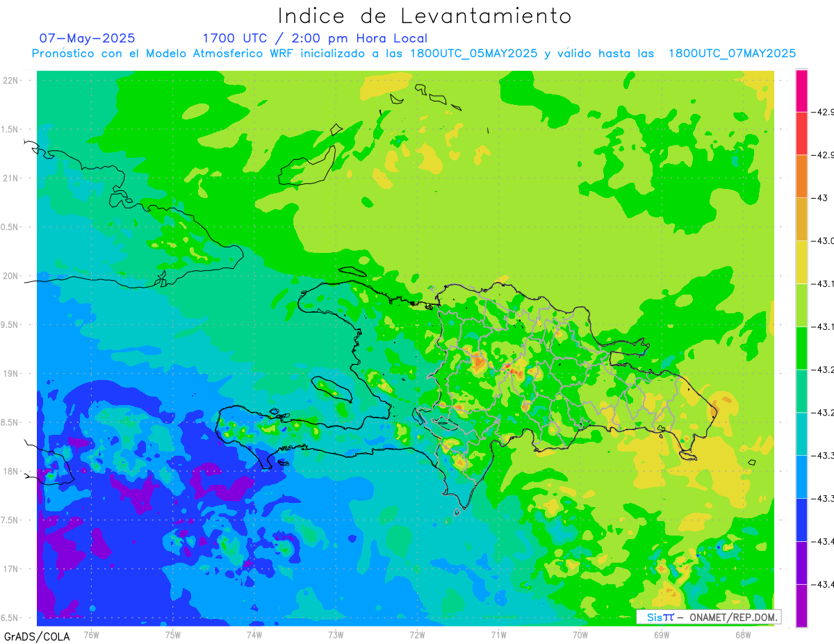
Task: Click the "8.5N" latitude label
Action: pos(10,422)
